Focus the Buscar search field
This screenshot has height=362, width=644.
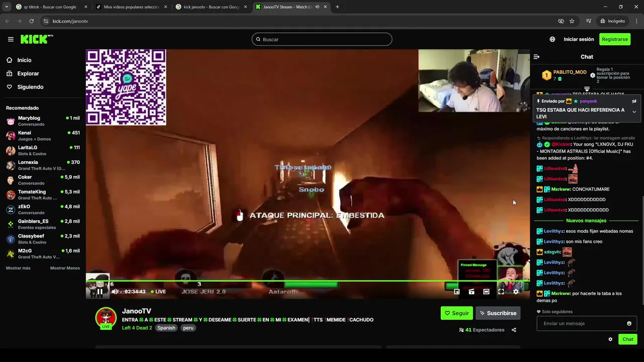click(x=322, y=39)
